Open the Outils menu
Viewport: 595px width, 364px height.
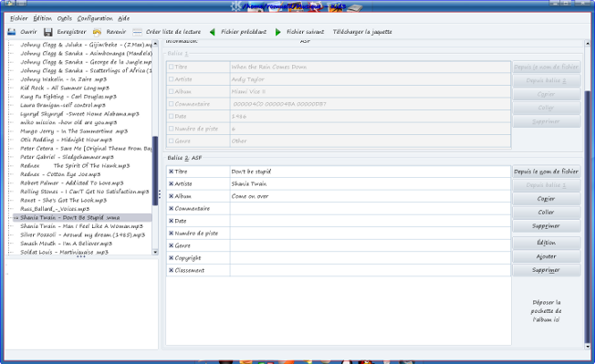click(65, 18)
